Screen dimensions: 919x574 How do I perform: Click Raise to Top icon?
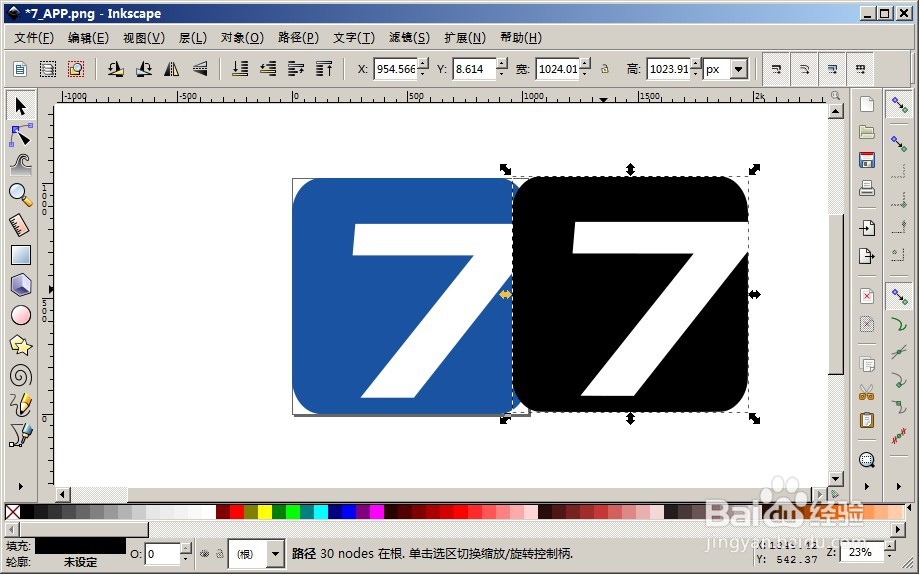click(324, 69)
